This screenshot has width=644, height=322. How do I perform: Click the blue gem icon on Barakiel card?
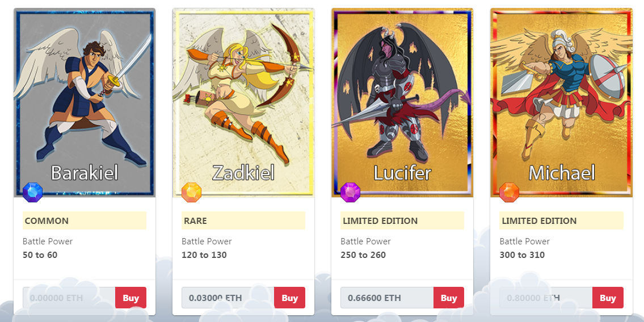coord(32,192)
